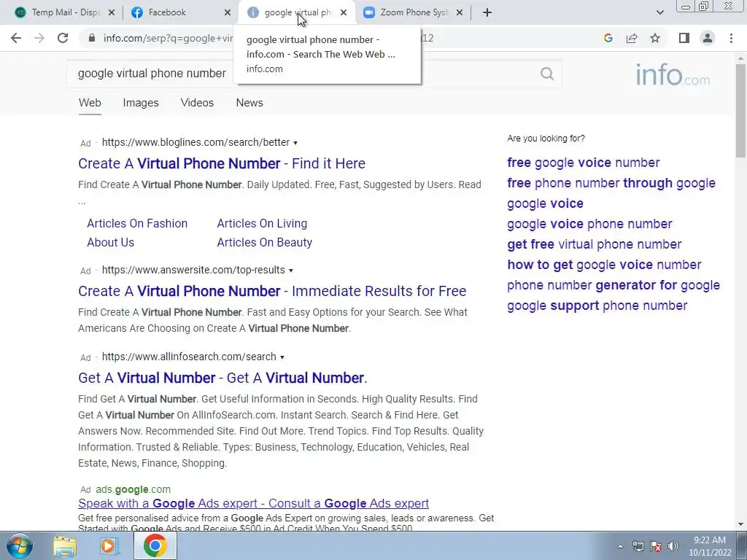
Task: Select the News search tab
Action: click(249, 103)
